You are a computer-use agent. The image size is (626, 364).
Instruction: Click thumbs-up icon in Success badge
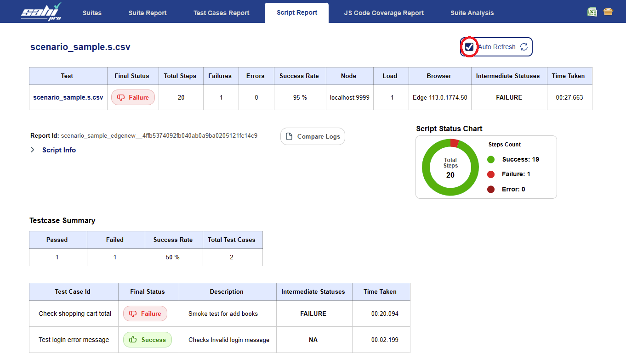133,340
